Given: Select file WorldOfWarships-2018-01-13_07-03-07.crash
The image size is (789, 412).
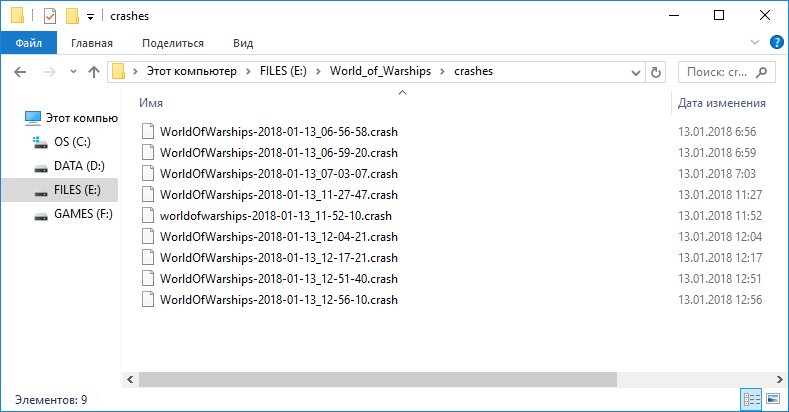Looking at the screenshot, I should coord(279,174).
